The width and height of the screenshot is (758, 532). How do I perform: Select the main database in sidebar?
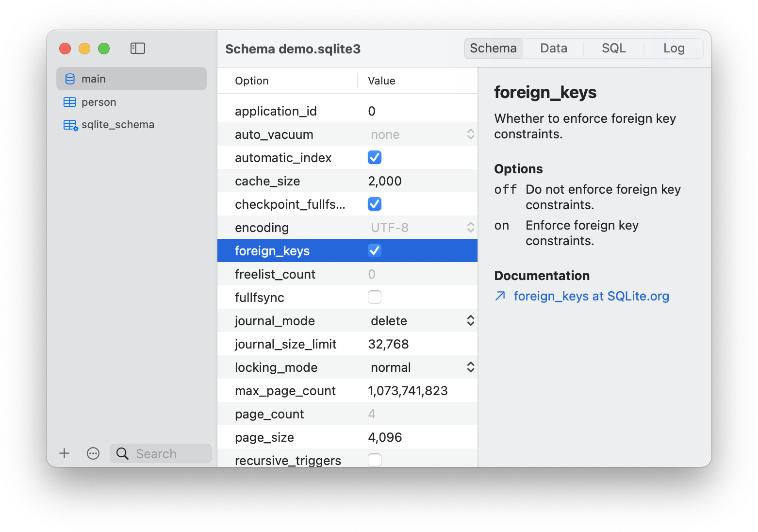point(132,79)
